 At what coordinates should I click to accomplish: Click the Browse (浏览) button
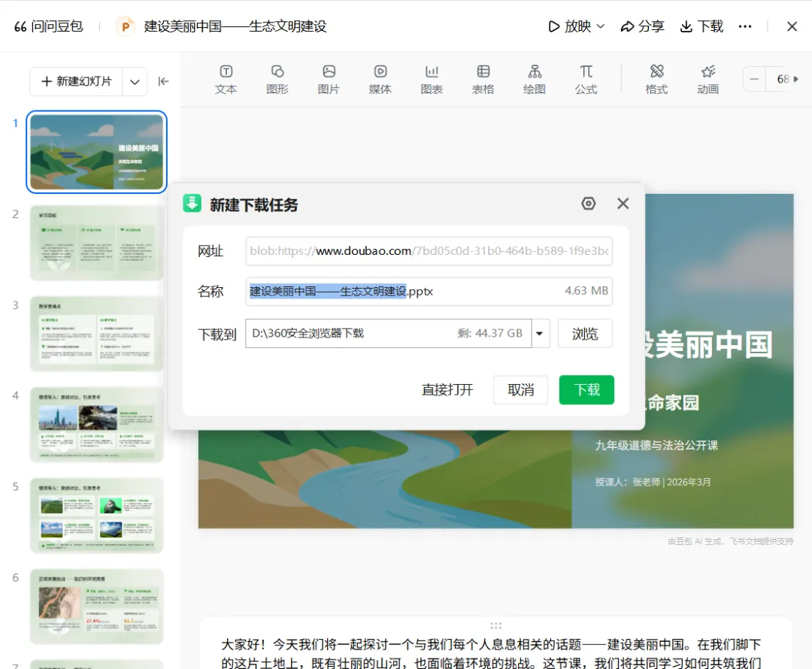click(x=585, y=334)
